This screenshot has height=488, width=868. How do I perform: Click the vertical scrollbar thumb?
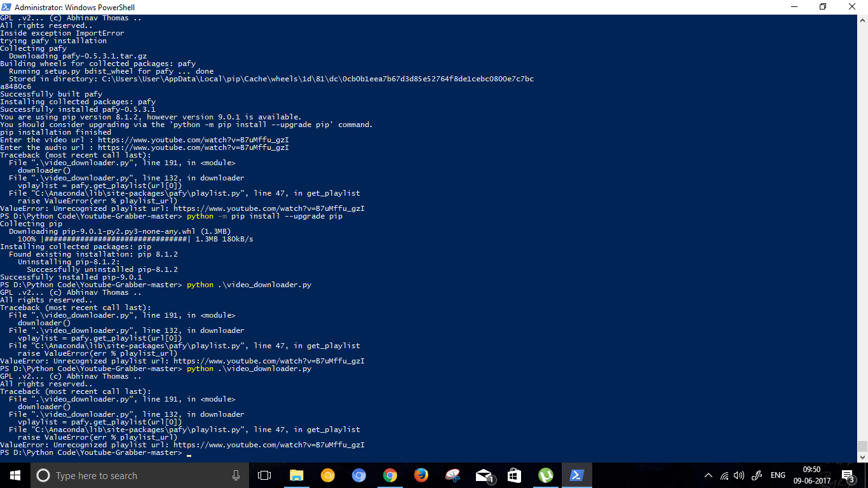(862, 446)
